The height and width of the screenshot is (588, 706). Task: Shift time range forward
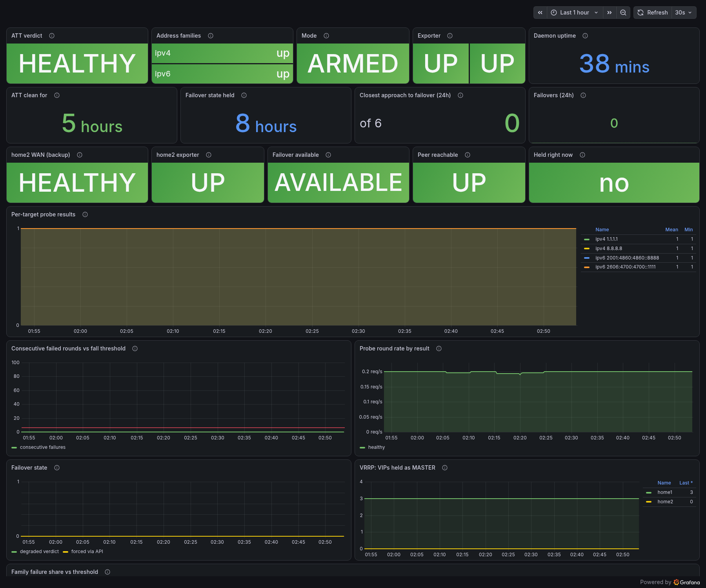point(609,13)
